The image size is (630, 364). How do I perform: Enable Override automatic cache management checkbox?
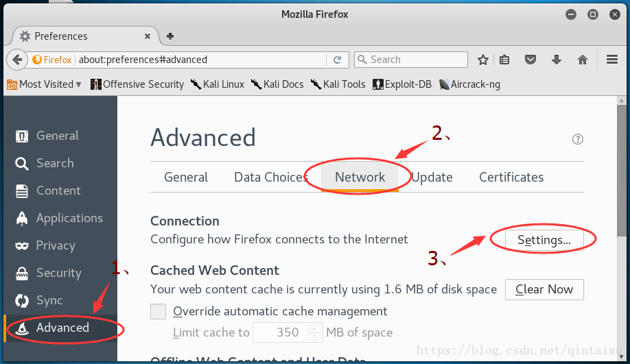coord(159,311)
